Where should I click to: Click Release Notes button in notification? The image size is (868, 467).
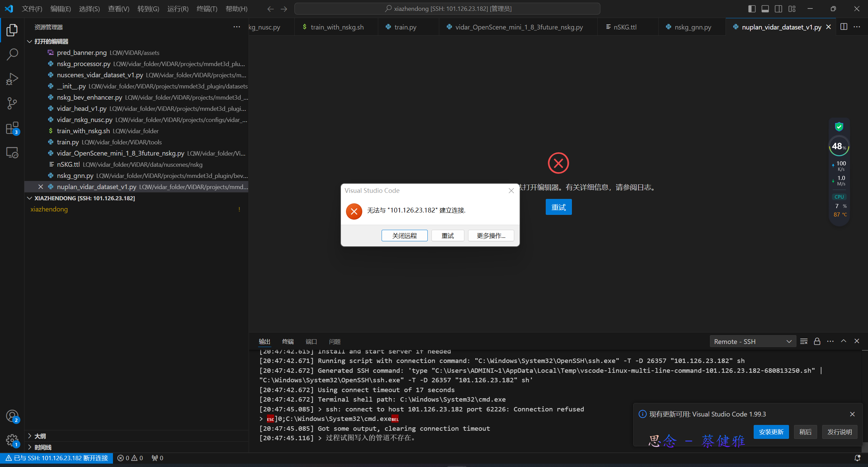(x=839, y=432)
